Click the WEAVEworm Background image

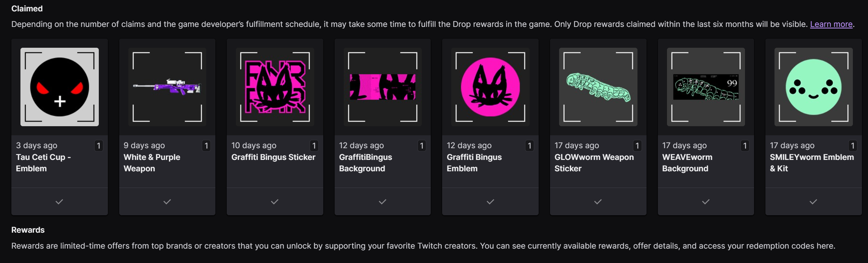point(706,87)
